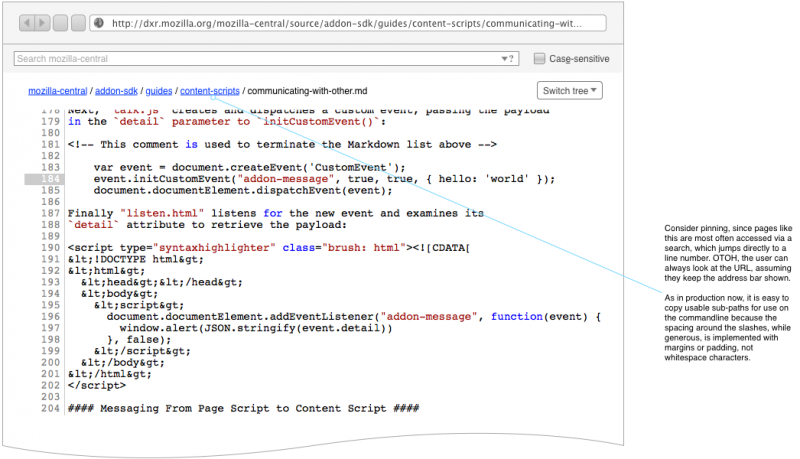The image size is (800, 459).
Task: Select line number 197
Action: [51, 328]
